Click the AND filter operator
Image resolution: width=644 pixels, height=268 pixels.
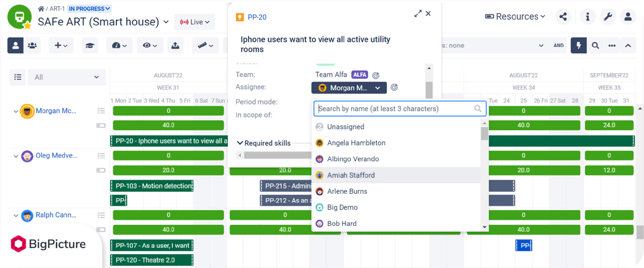coord(559,45)
